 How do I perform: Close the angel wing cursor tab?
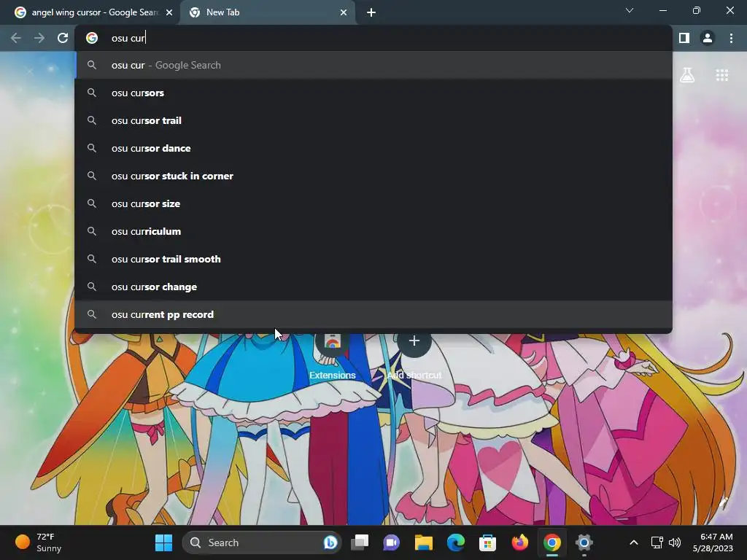(169, 12)
